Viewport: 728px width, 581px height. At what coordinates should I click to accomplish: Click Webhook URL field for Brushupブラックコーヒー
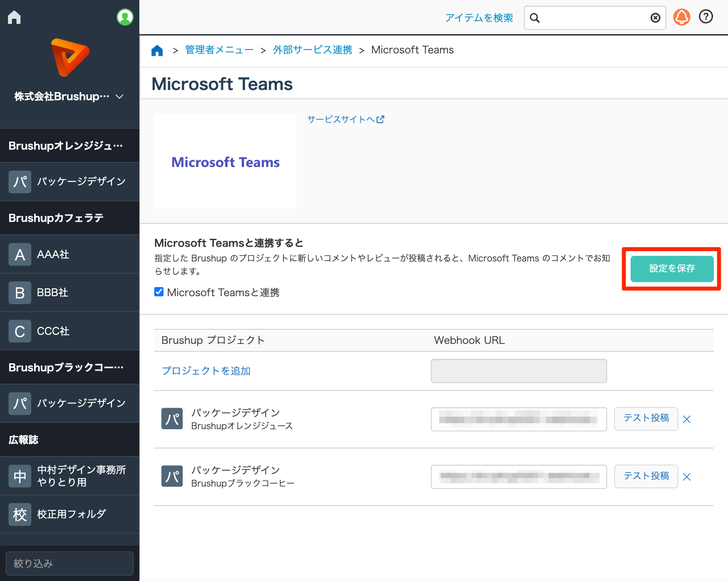click(519, 477)
